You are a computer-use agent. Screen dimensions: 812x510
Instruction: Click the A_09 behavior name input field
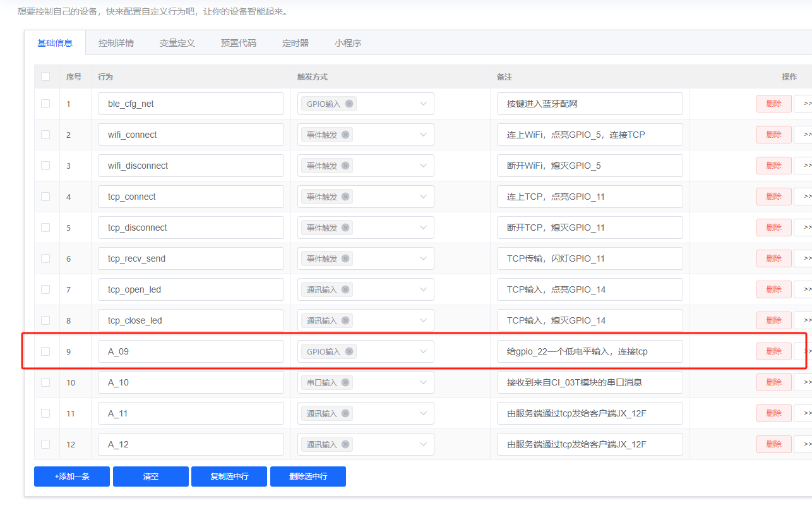coord(191,351)
